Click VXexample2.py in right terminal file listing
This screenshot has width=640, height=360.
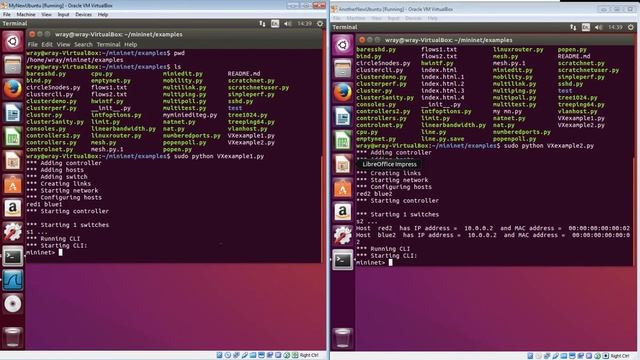click(x=581, y=125)
